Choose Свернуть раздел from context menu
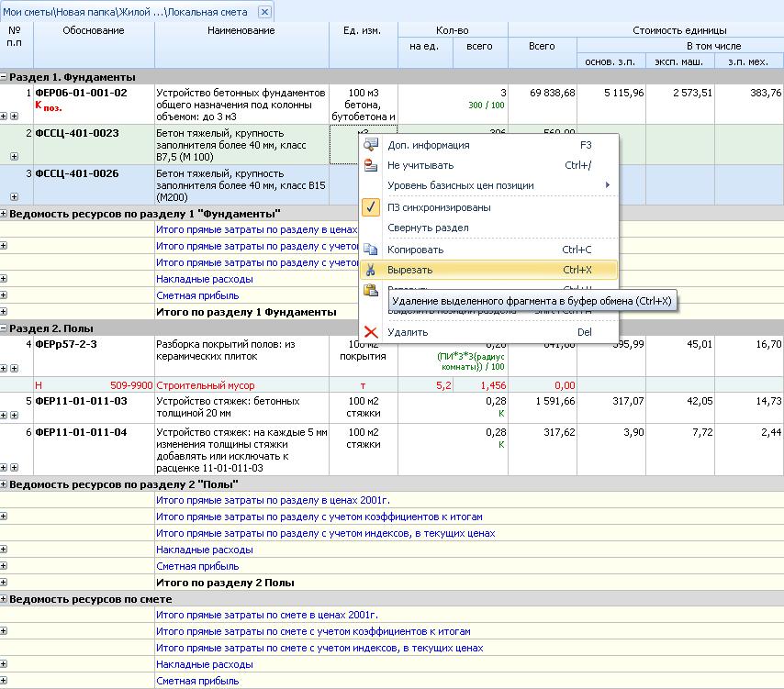The height and width of the screenshot is (689, 784). [x=428, y=228]
